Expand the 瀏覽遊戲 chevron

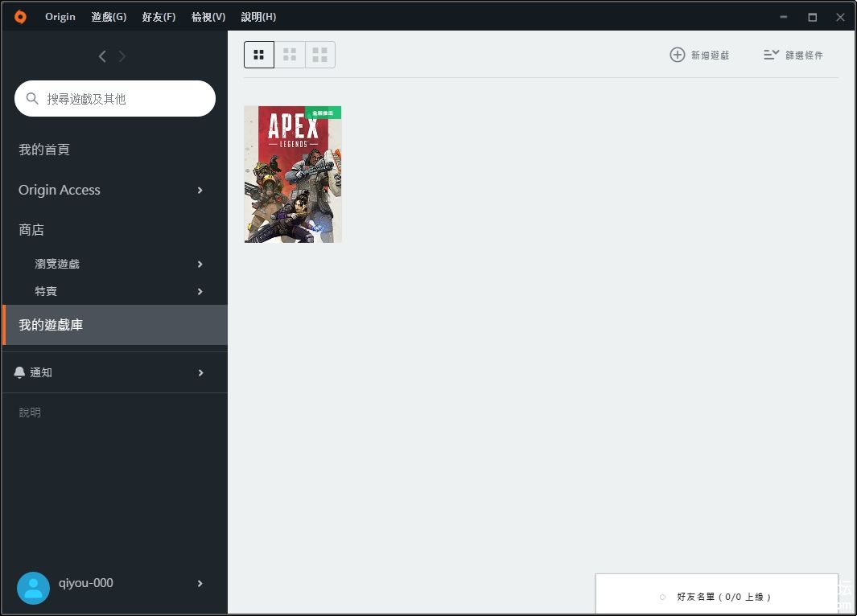point(200,265)
